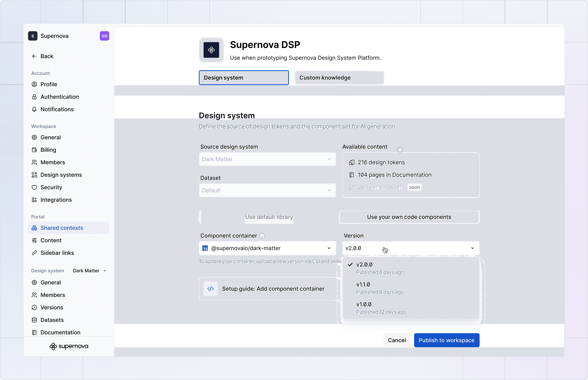Click the Cancel button
This screenshot has height=380, width=588.
(x=397, y=340)
